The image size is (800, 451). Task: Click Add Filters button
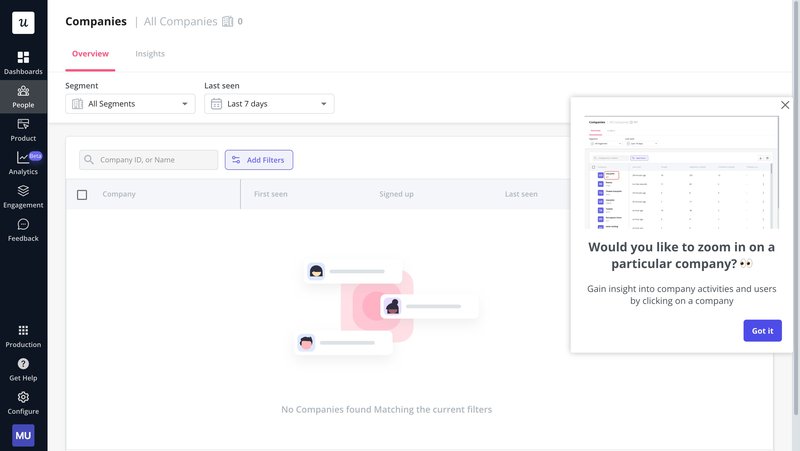pos(259,160)
